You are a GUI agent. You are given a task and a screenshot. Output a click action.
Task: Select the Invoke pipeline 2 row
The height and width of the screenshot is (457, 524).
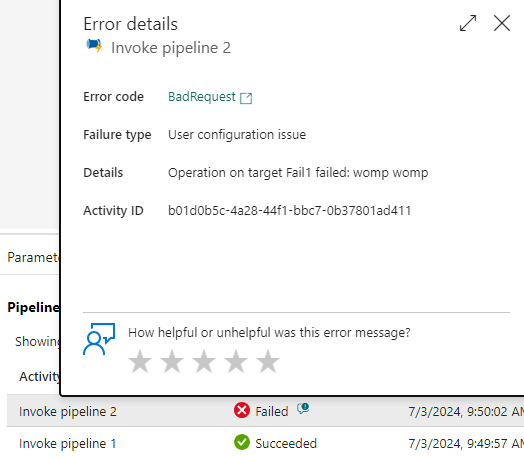[265, 411]
